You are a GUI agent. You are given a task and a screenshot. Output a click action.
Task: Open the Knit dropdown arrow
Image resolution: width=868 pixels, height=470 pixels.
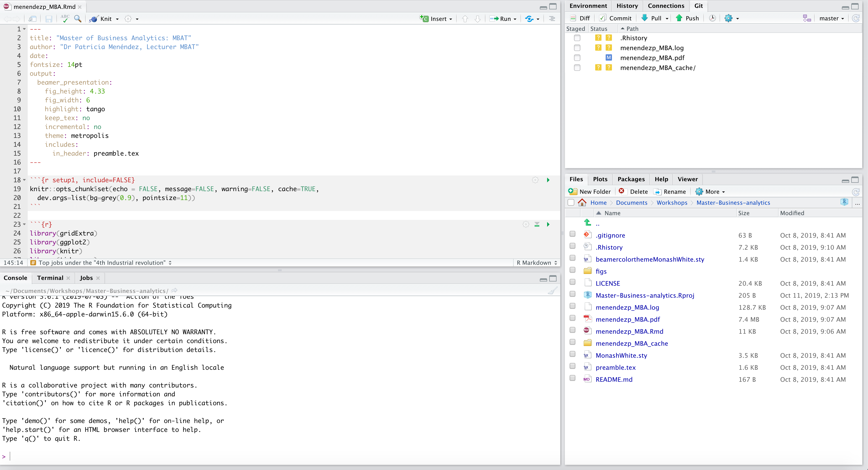click(x=117, y=19)
